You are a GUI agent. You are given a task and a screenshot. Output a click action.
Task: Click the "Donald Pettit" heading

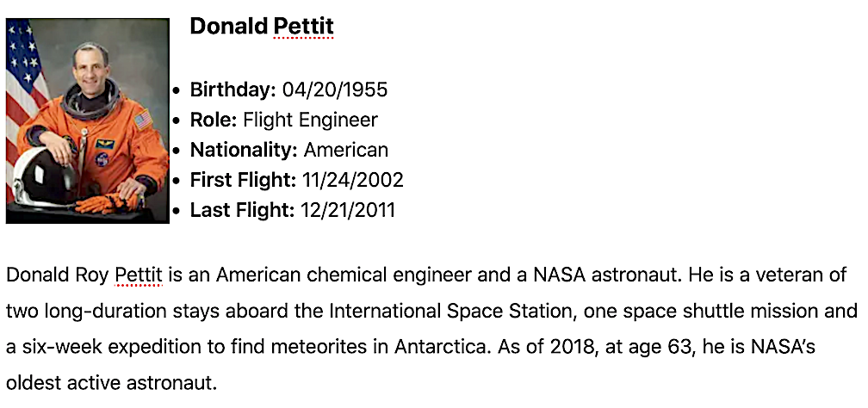261,27
